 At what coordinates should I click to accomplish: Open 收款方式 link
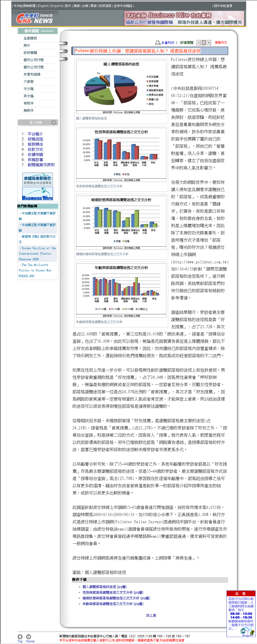pyautogui.click(x=35, y=149)
